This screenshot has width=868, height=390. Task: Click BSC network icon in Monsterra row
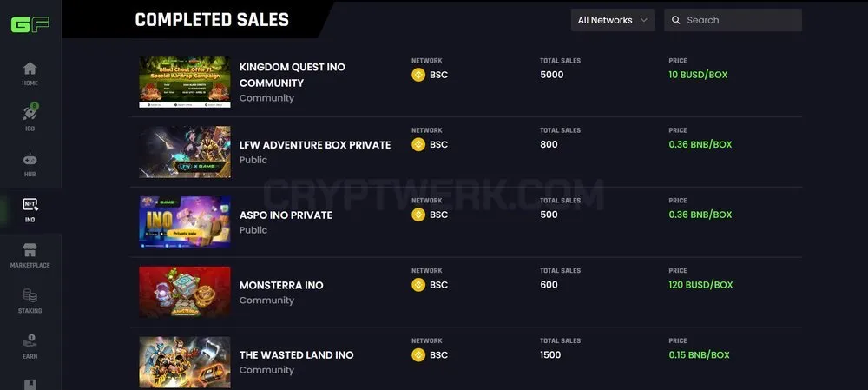[418, 285]
